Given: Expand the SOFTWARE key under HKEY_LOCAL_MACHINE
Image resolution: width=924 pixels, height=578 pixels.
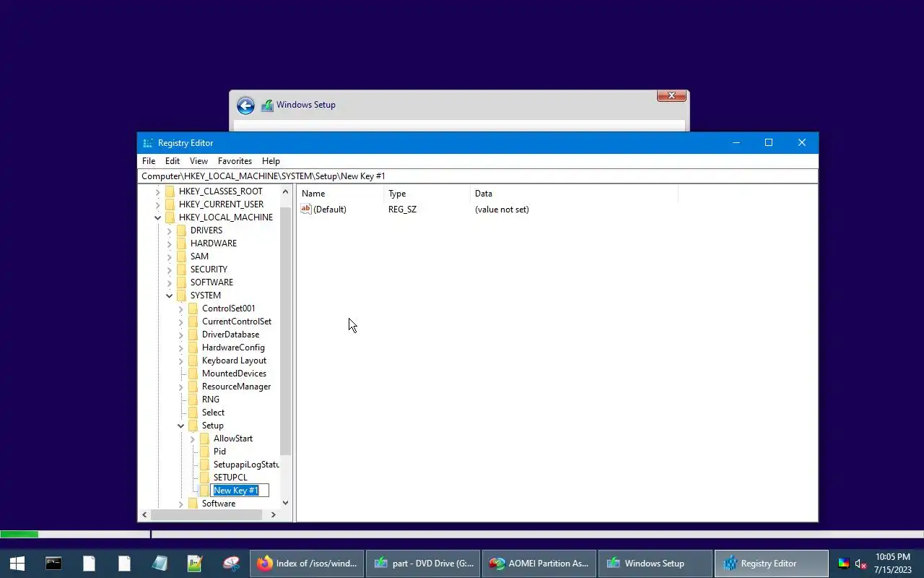Looking at the screenshot, I should pyautogui.click(x=170, y=282).
